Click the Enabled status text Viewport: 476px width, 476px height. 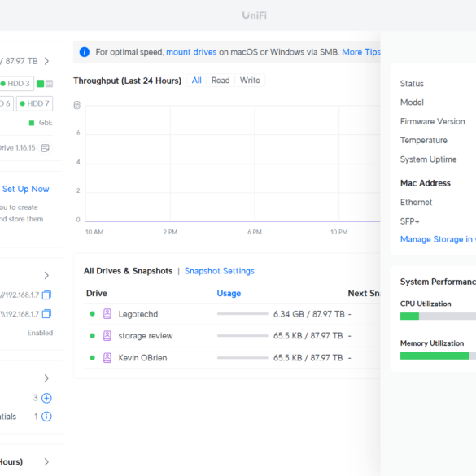point(40,333)
